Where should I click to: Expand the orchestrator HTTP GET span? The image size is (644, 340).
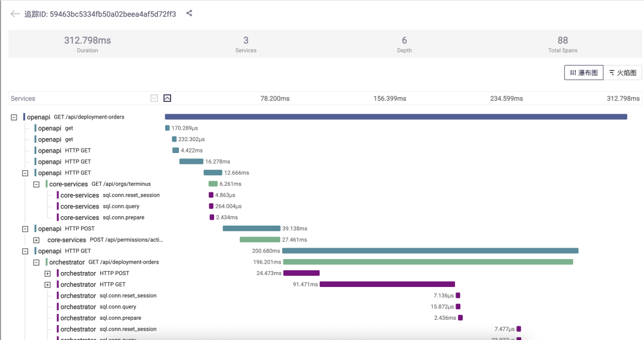(x=48, y=285)
